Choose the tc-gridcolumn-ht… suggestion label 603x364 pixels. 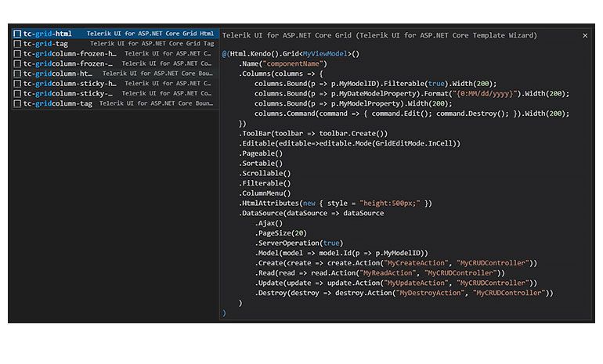point(58,74)
